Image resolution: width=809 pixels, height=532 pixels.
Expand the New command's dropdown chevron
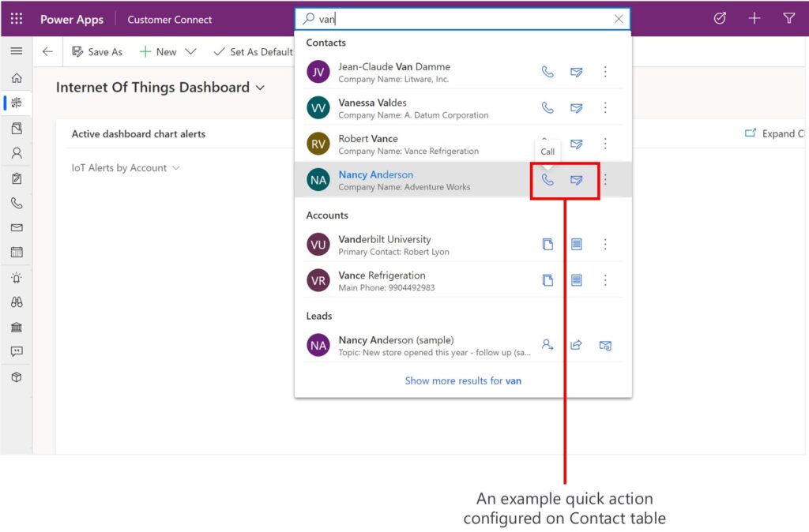190,51
